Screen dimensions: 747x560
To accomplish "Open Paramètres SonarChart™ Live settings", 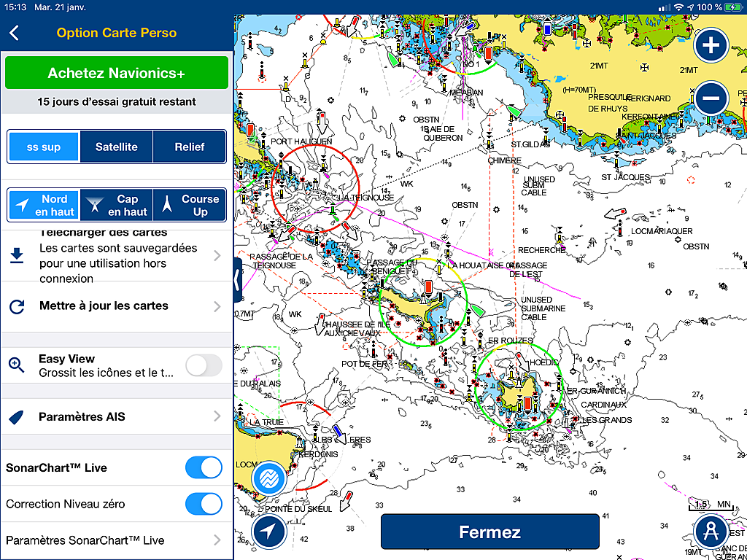I will tap(117, 540).
